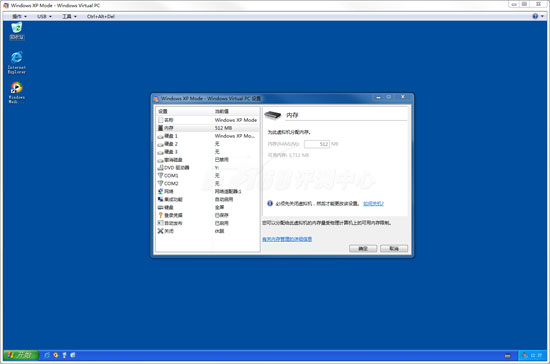Screen dimensions: 550x364
Task: Click the 确定 OK button
Action: point(363,249)
